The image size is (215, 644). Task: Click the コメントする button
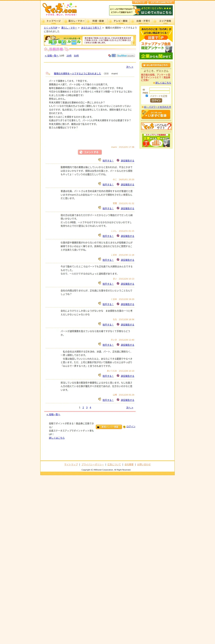click(90, 152)
